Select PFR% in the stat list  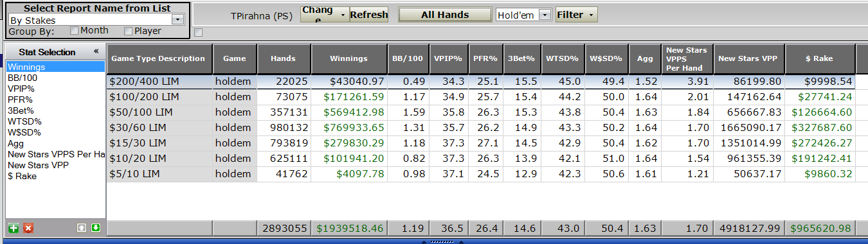coord(55,100)
